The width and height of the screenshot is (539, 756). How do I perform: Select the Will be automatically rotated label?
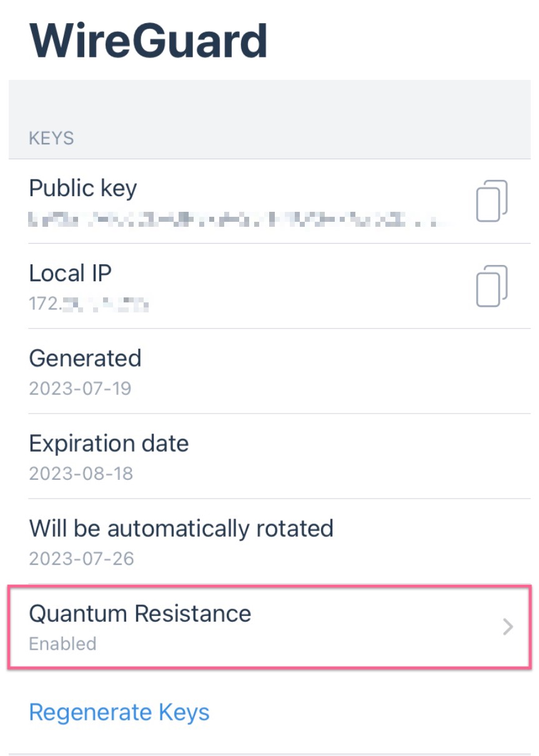pyautogui.click(x=181, y=529)
